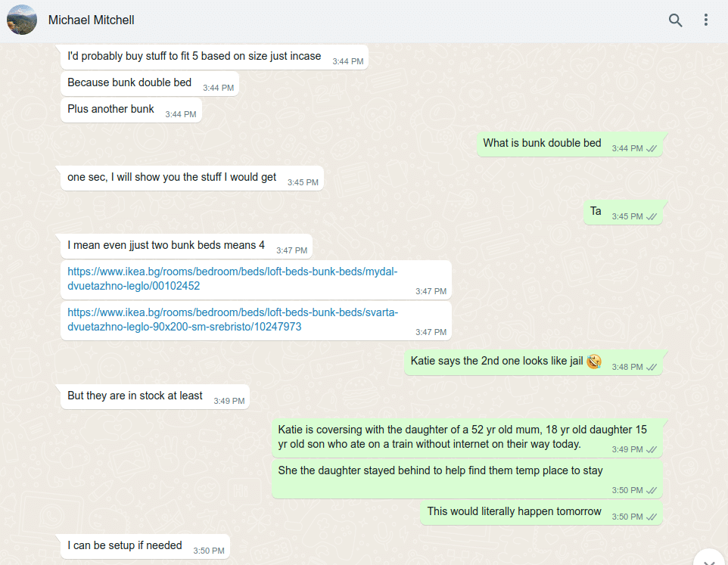The image size is (728, 565).
Task: Open the three-dot chat menu
Action: pyautogui.click(x=706, y=20)
